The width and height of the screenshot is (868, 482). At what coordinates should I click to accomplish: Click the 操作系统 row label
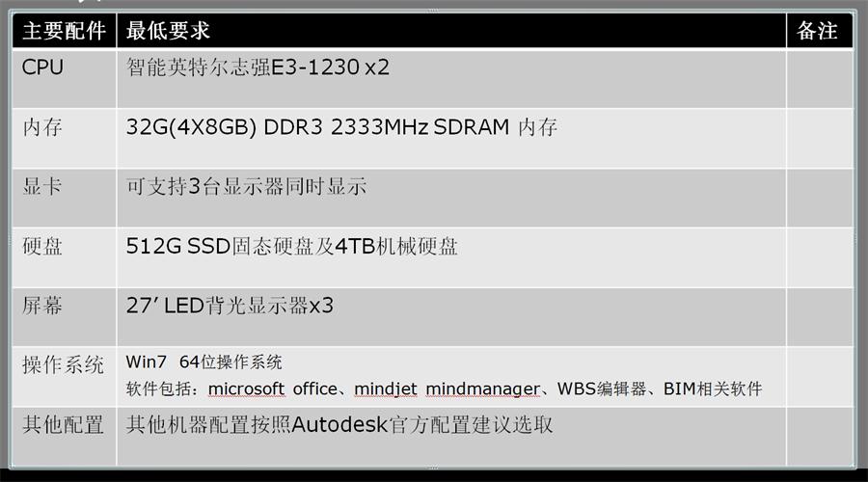tap(64, 365)
